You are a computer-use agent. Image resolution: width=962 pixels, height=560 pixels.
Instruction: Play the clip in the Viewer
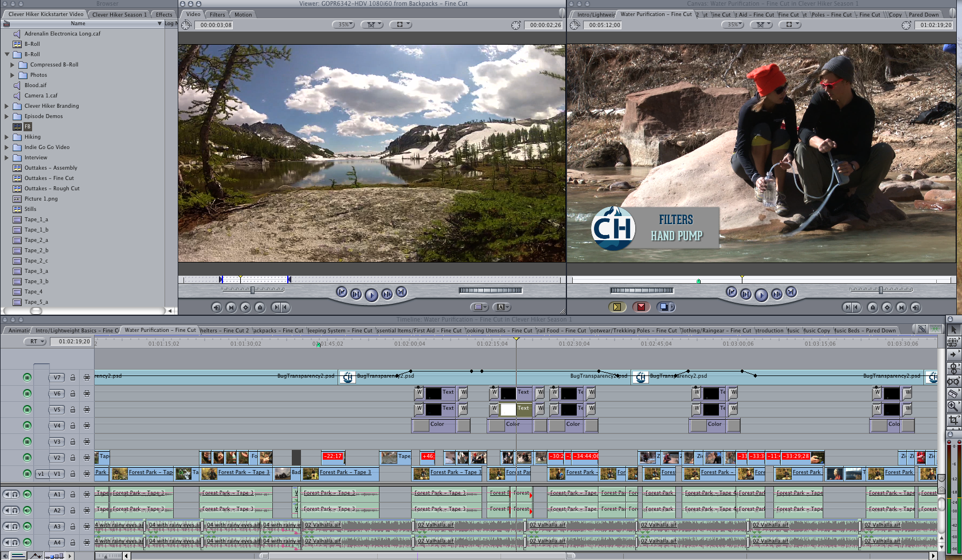371,295
